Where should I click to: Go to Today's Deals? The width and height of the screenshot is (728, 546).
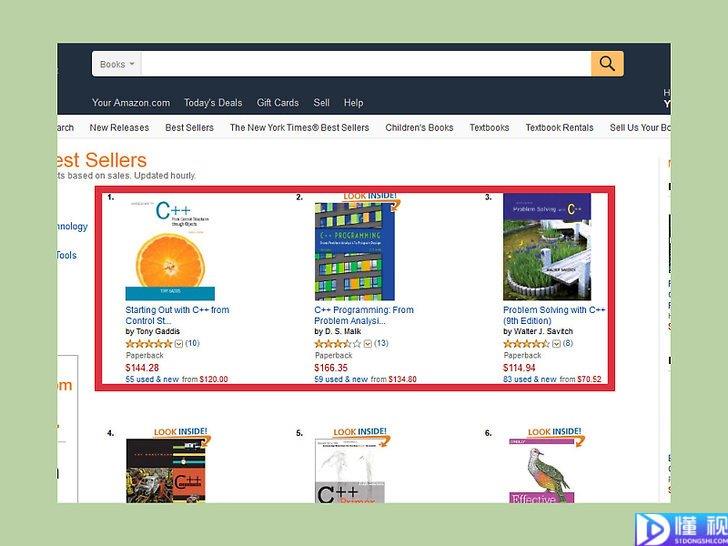(213, 103)
